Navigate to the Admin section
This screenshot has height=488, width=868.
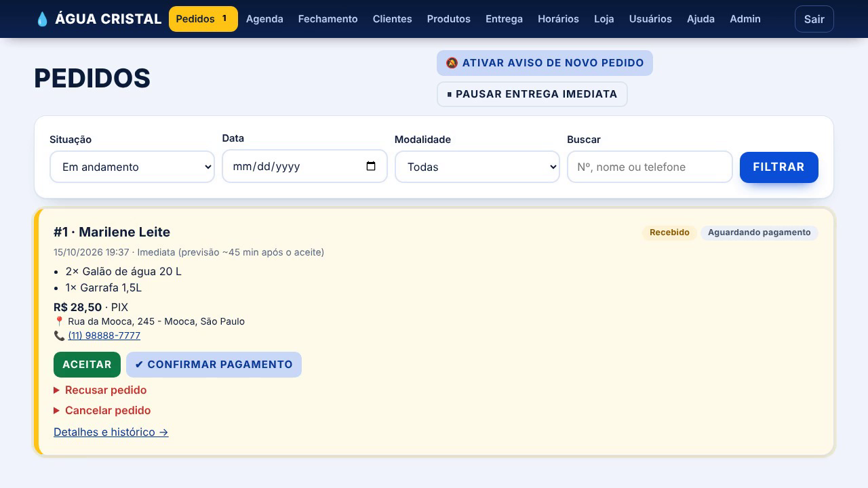(745, 19)
